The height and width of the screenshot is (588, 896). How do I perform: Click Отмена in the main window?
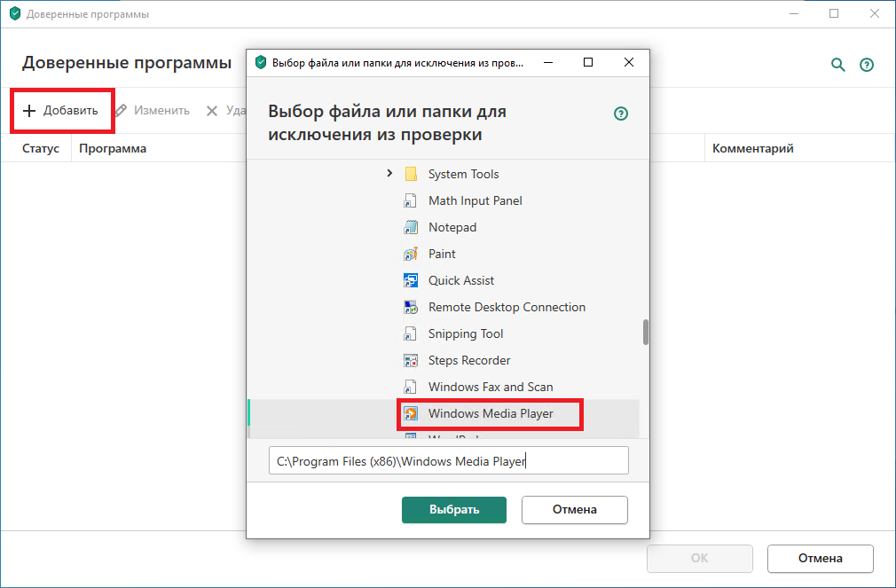[820, 559]
